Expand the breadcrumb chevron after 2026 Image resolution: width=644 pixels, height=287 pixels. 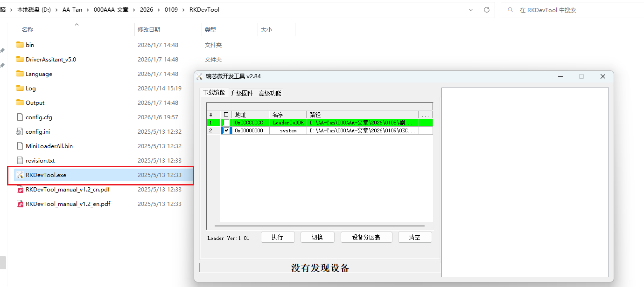click(x=159, y=10)
